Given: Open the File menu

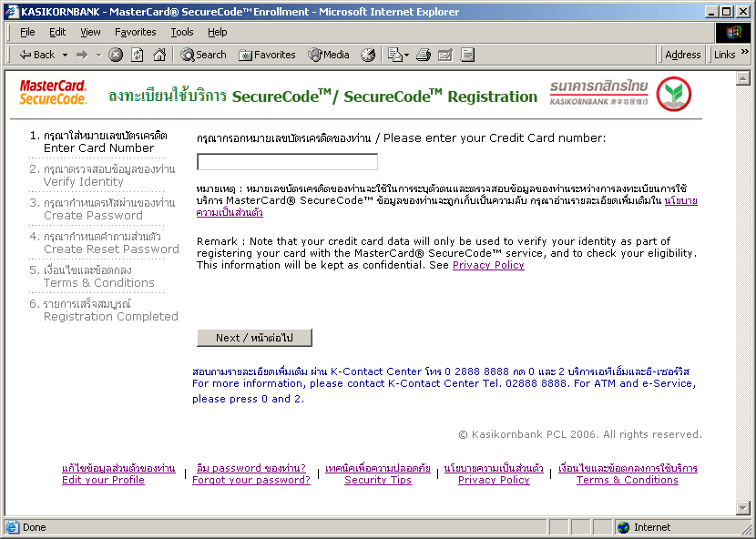Looking at the screenshot, I should tap(27, 32).
